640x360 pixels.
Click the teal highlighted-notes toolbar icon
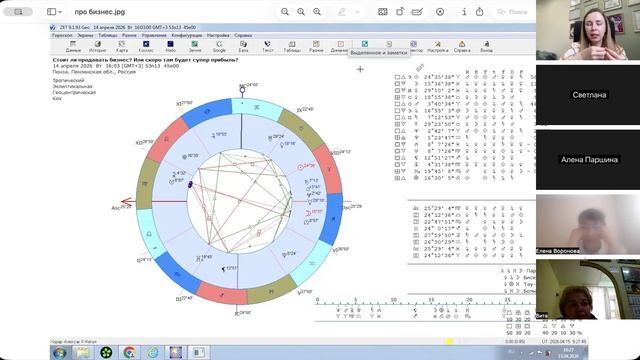click(x=364, y=44)
